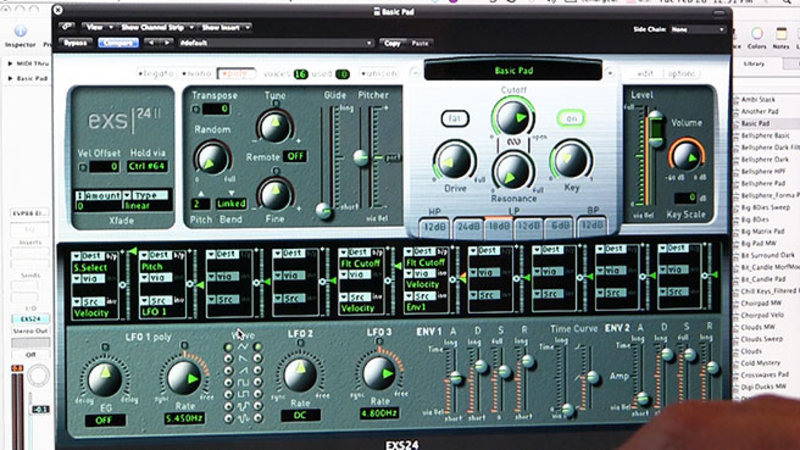
Task: Go to previous preset with left arrow
Action: click(151, 43)
